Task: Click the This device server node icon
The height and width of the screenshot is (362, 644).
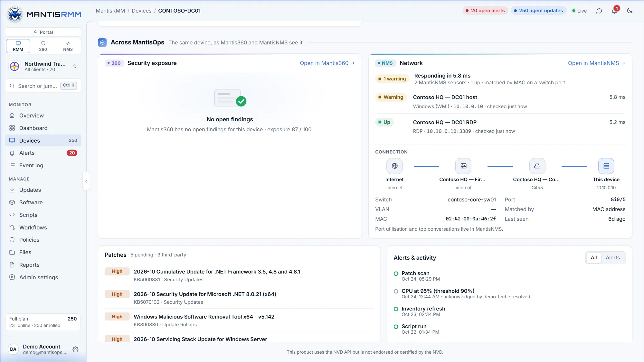Action: click(x=606, y=166)
